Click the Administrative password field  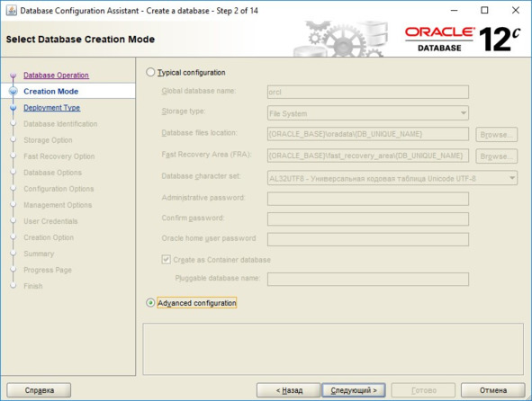pos(368,199)
